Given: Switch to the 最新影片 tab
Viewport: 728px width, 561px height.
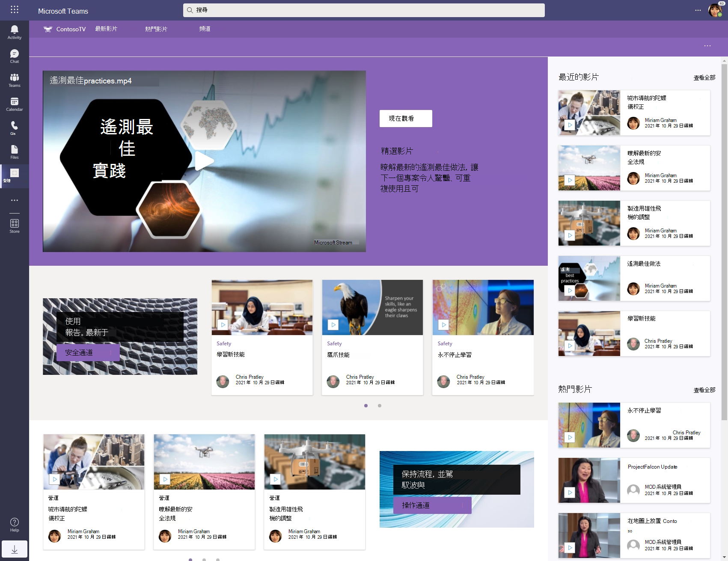Looking at the screenshot, I should point(106,29).
